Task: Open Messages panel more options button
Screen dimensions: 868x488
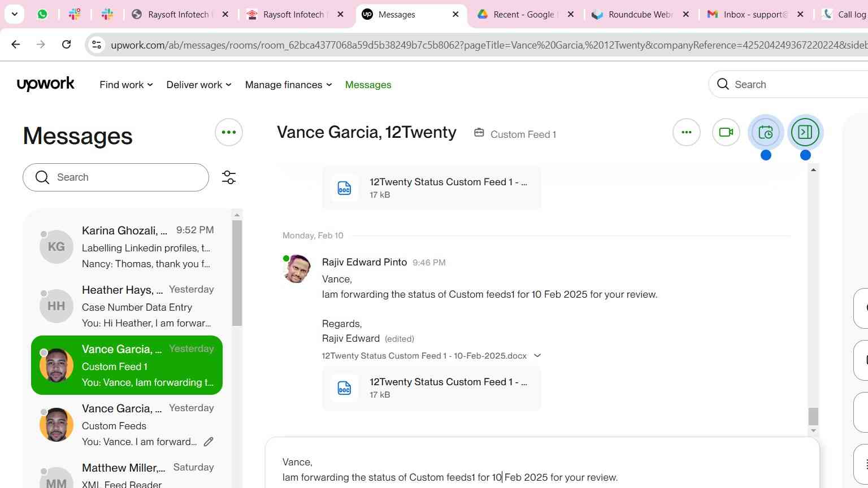Action: [229, 132]
